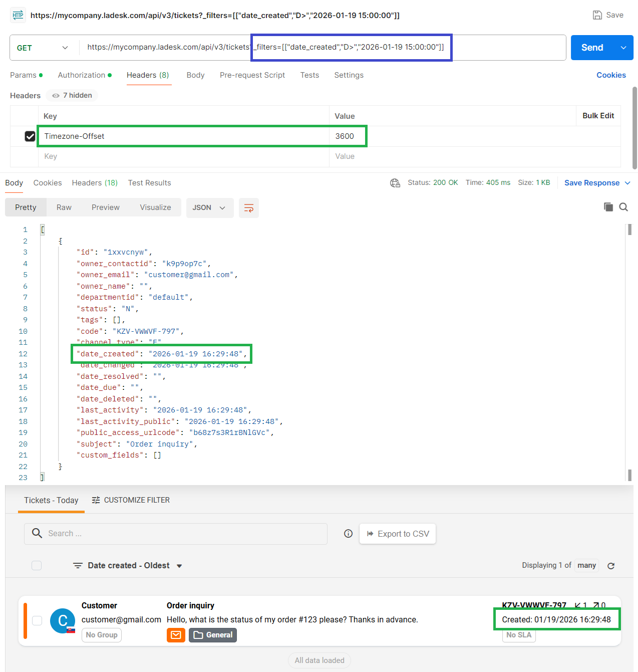The image size is (638, 672).
Task: Click Export to CSV button
Action: point(398,534)
